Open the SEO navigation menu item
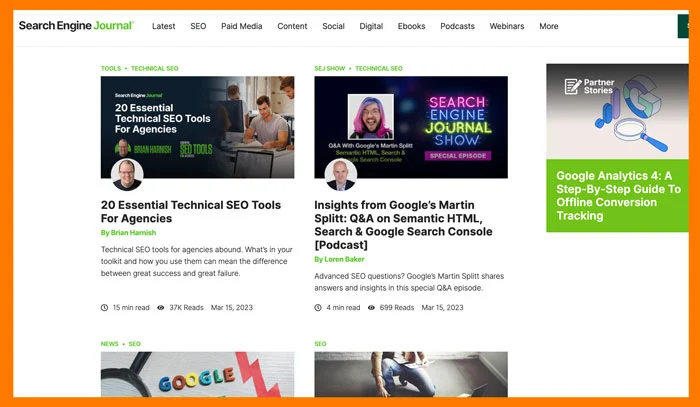 pos(198,26)
